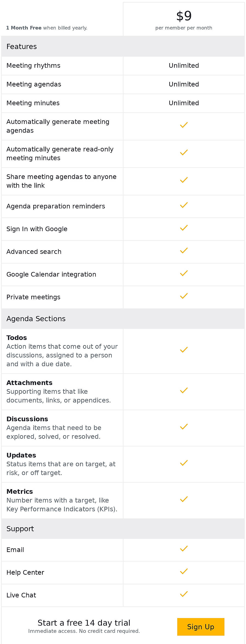This screenshot has height=644, width=246.
Task: Click the Live Chat support checkmark
Action: click(184, 594)
